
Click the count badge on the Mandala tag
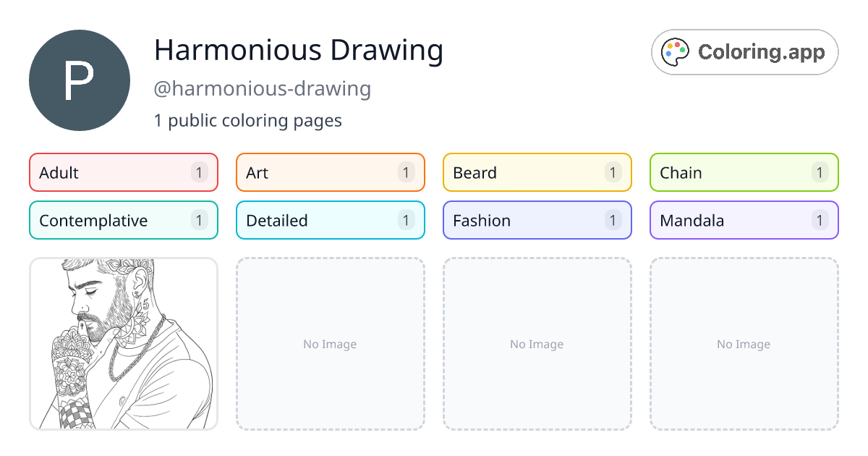click(x=820, y=220)
